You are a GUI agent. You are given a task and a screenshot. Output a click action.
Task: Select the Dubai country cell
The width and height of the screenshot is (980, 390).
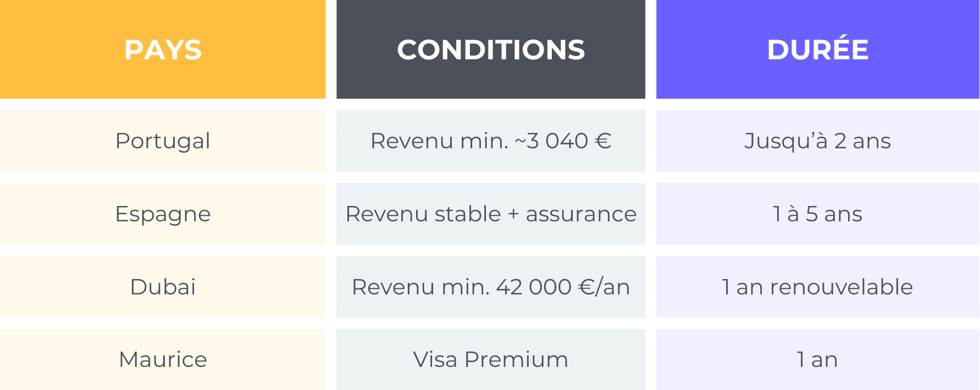163,287
